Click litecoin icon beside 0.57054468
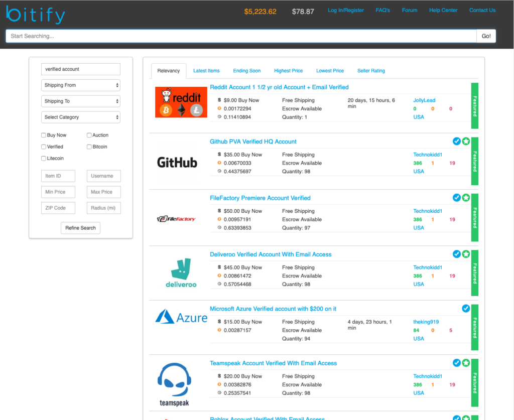Image resolution: width=514 pixels, height=420 pixels. [x=219, y=284]
